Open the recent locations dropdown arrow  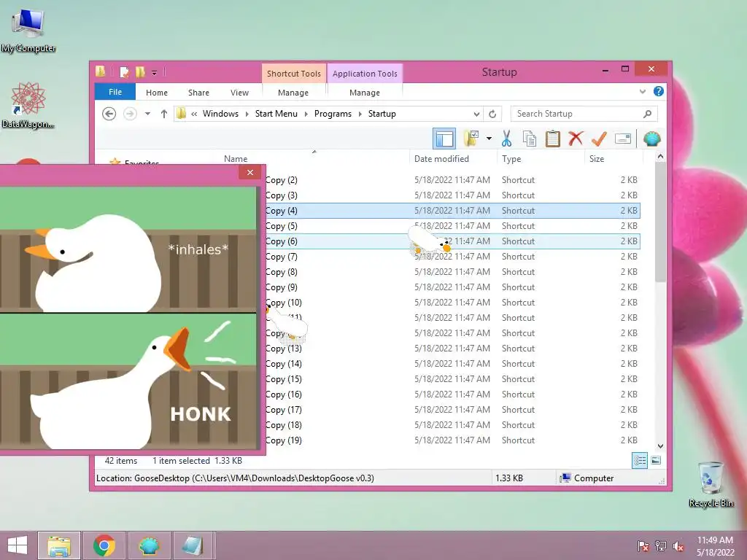[147, 114]
